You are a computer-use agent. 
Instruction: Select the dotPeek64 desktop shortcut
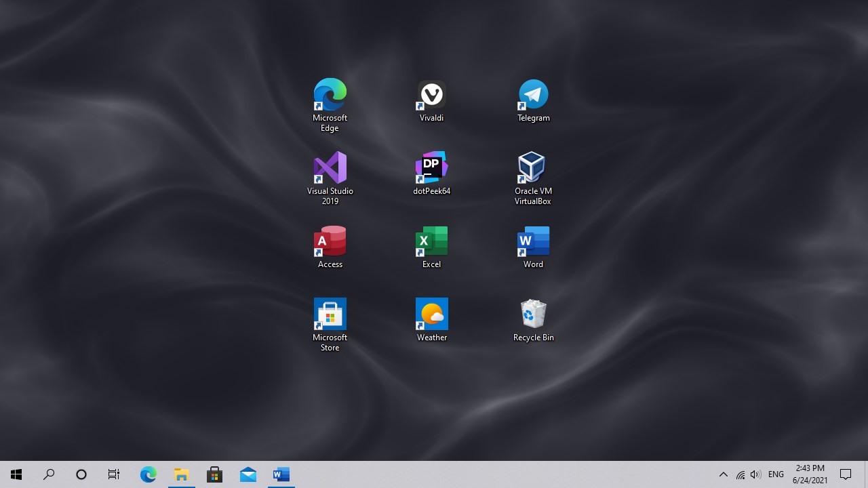pos(431,174)
